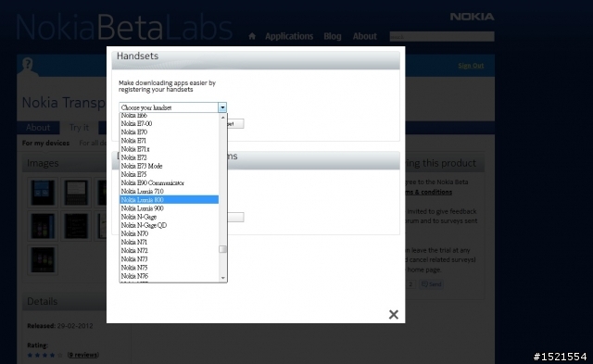Viewport: 593px width, 364px height.
Task: Choose Nokia E71x from handset list
Action: (x=169, y=149)
